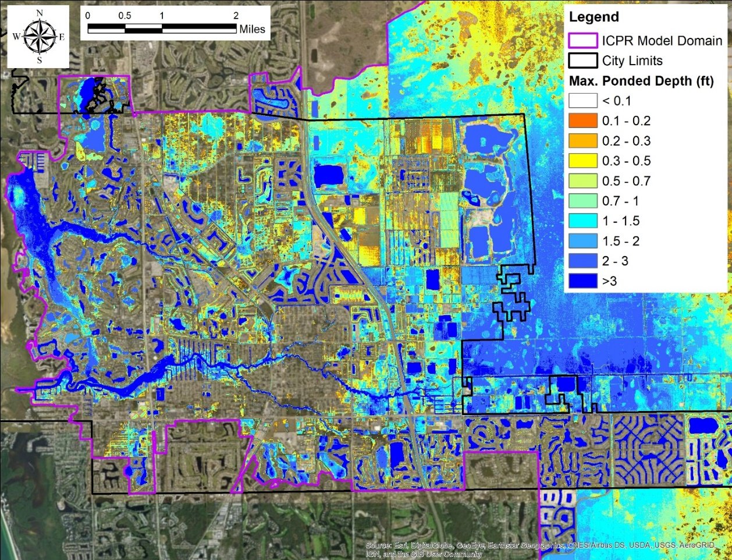Click the 'City Limits' legend label
Image resolution: width=732 pixels, height=560 pixels.
[x=632, y=61]
